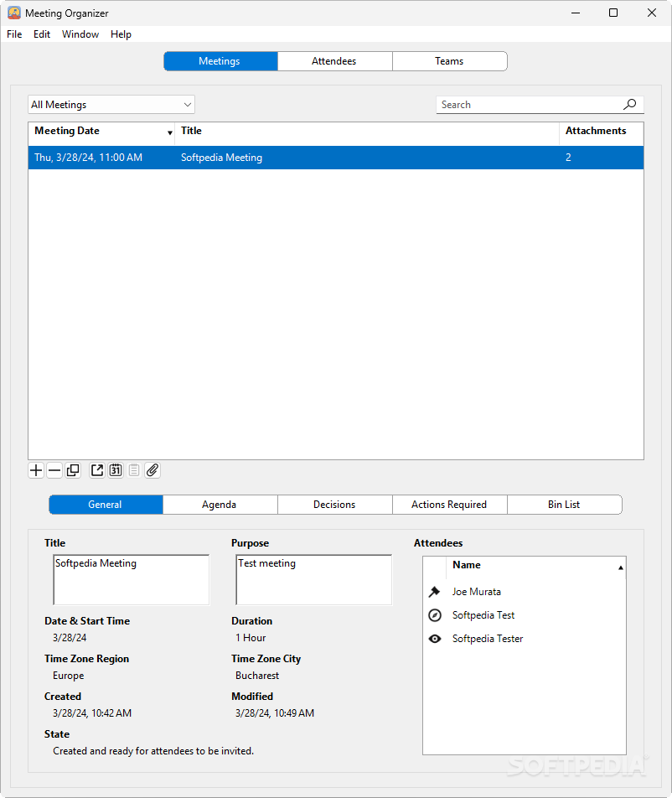
Task: Click the calendar 31 icon
Action: click(x=116, y=470)
